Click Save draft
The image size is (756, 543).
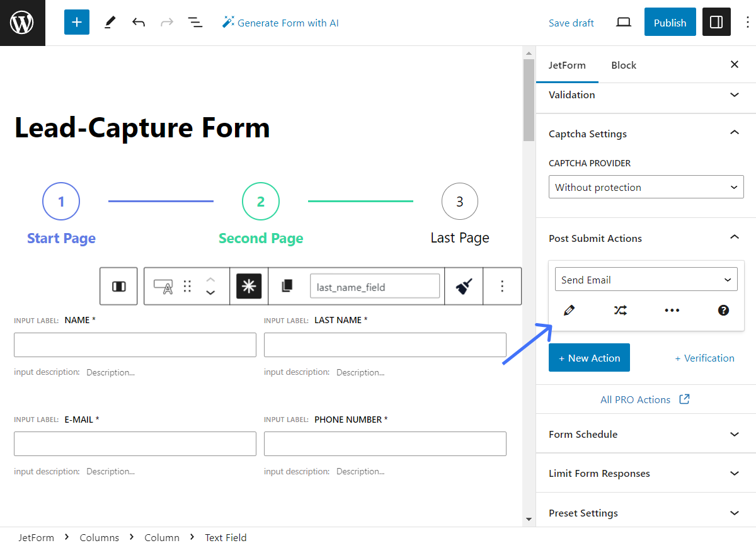tap(571, 22)
